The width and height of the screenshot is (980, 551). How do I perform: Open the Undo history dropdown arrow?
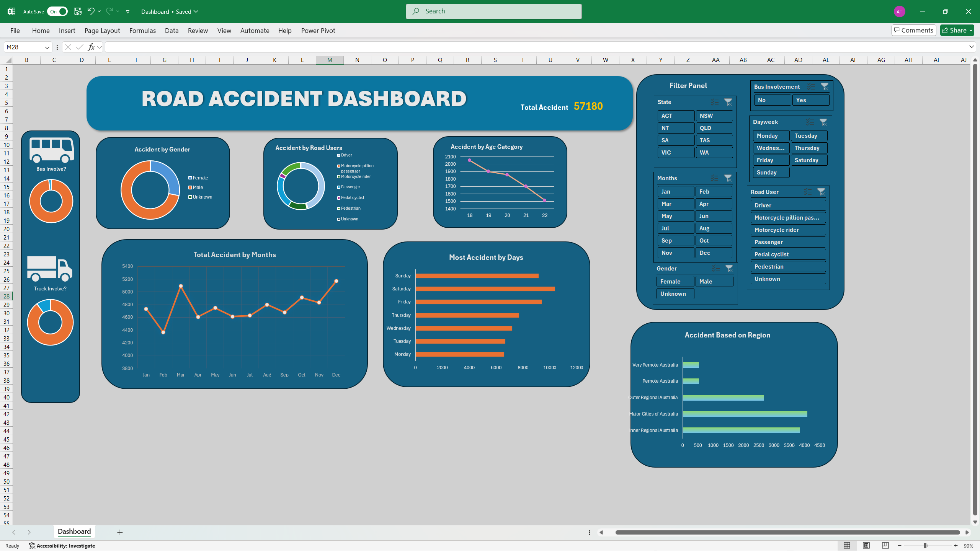tap(100, 11)
